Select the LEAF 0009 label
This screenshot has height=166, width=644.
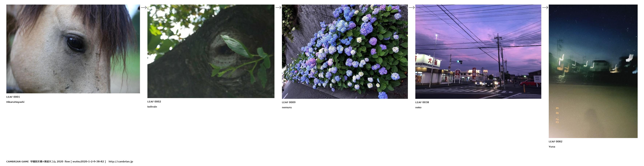tap(289, 102)
